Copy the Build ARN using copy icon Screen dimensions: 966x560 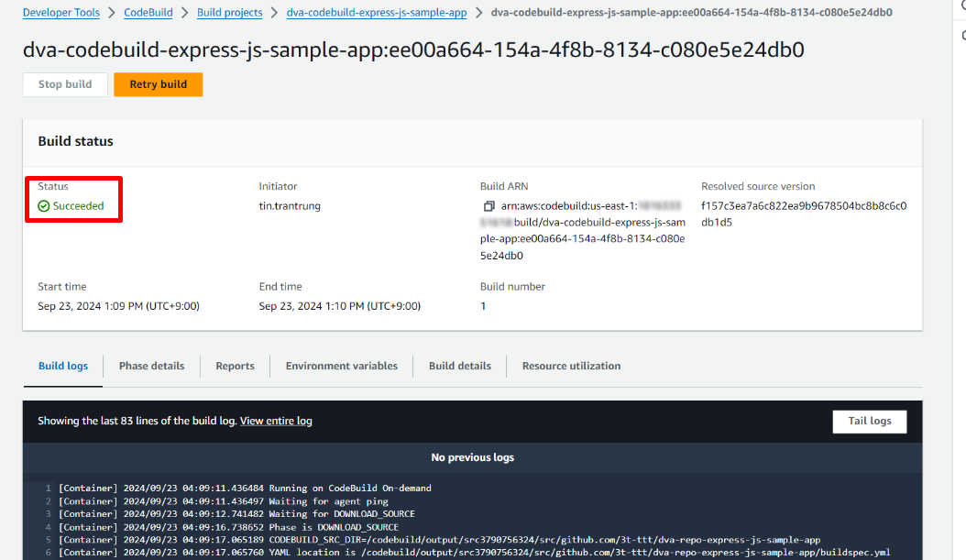tap(488, 206)
